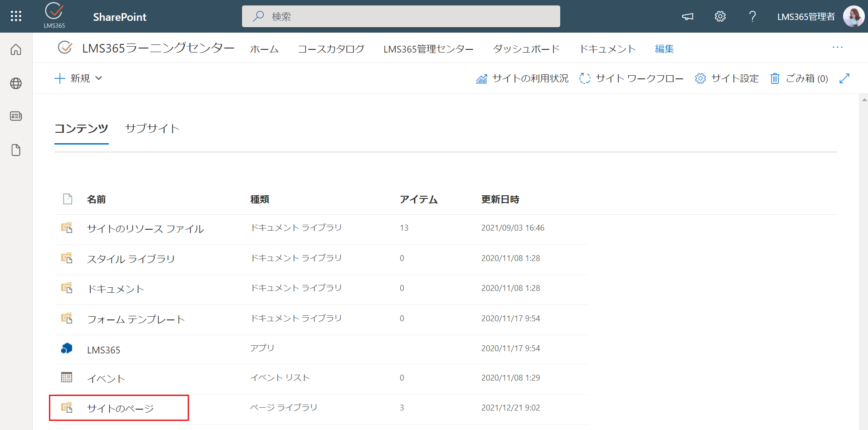This screenshot has height=430, width=868.
Task: Click the library icon for ドキュメント row
Action: click(x=67, y=288)
